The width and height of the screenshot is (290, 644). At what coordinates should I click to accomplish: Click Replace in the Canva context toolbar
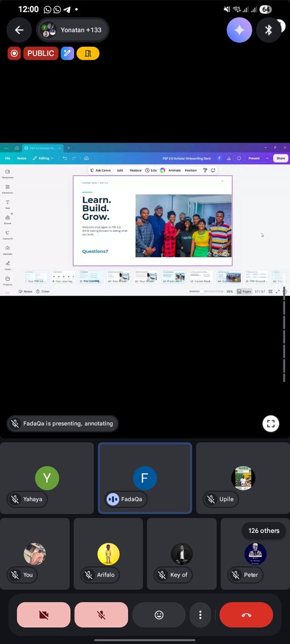[135, 170]
